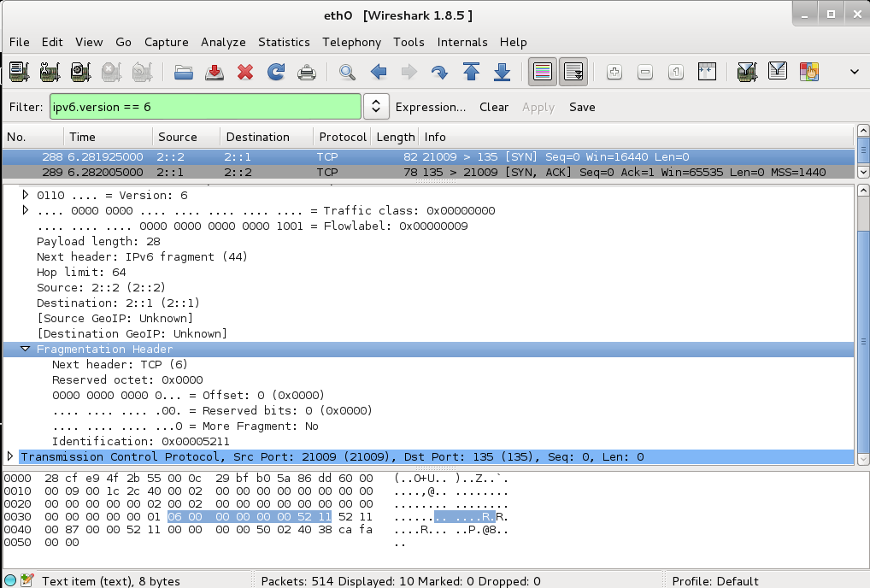870x588 pixels.
Task: Expand the Traffic class tree node
Action: point(25,210)
